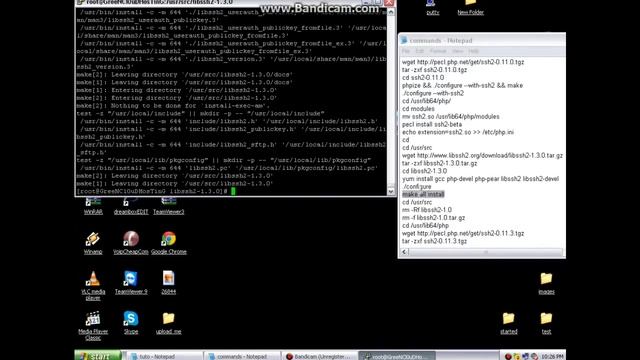Launch the VoipCheapCom desktop shortcut
The width and height of the screenshot is (640, 360).
131,243
